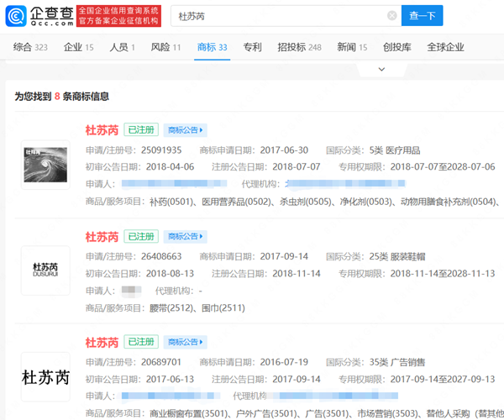Click 商标公告 on the 35类 广告销售 result
The height and width of the screenshot is (420, 504).
point(186,342)
